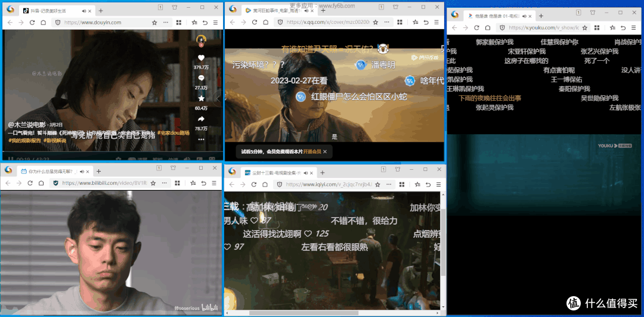Click shield icon beside bilibili.com address
Viewport: 644px width, 317px height.
55,183
